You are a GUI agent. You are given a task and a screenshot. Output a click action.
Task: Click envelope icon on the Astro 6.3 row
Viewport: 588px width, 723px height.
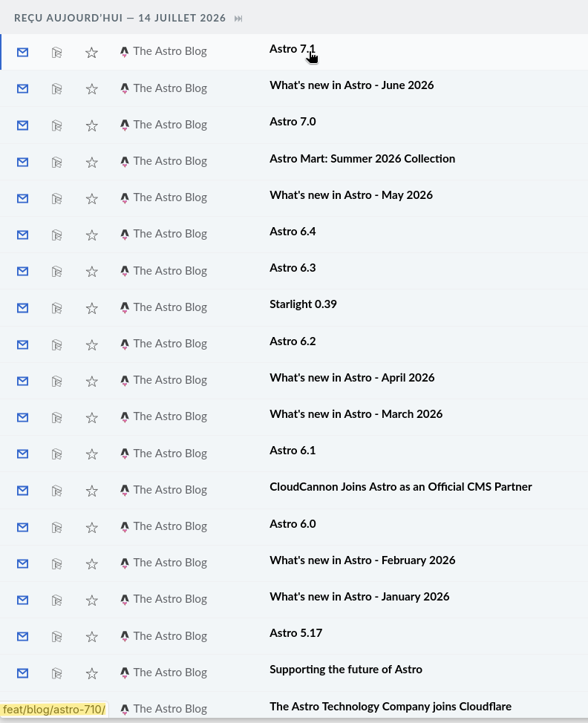(22, 271)
